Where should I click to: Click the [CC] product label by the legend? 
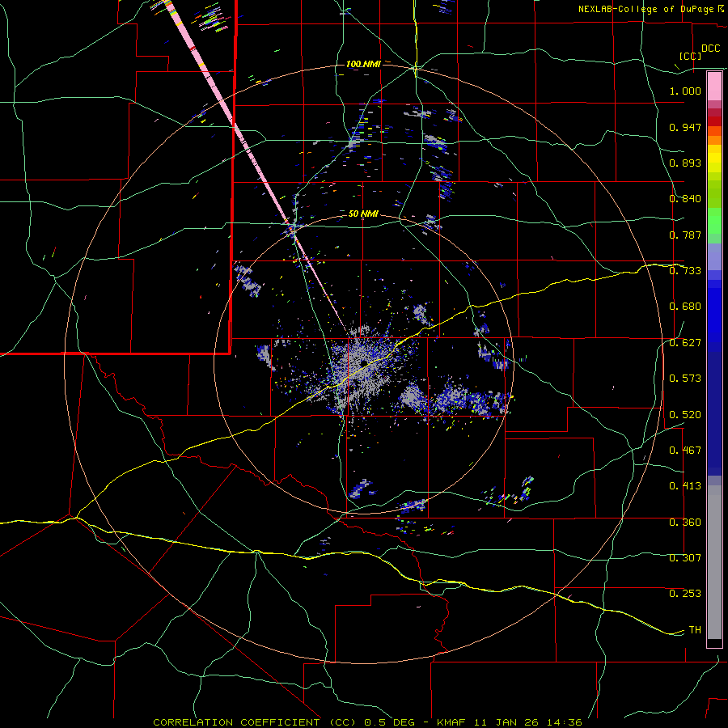(691, 56)
